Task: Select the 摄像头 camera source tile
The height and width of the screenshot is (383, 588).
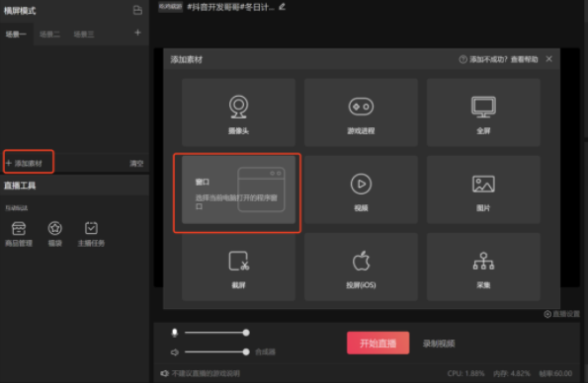Action: point(238,113)
